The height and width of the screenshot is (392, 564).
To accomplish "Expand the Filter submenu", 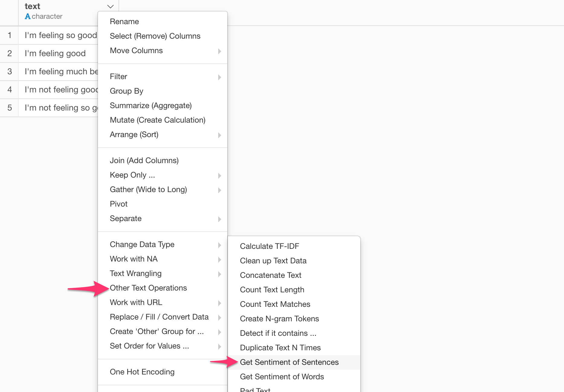I will [118, 76].
